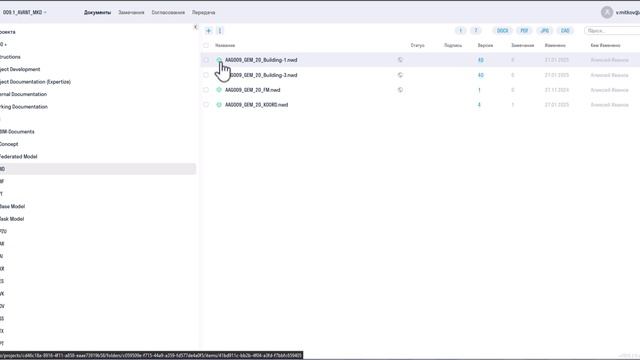Tick the checkbox for Building-3.nwd row
Image resolution: width=640 pixels, height=360 pixels.
(206, 75)
